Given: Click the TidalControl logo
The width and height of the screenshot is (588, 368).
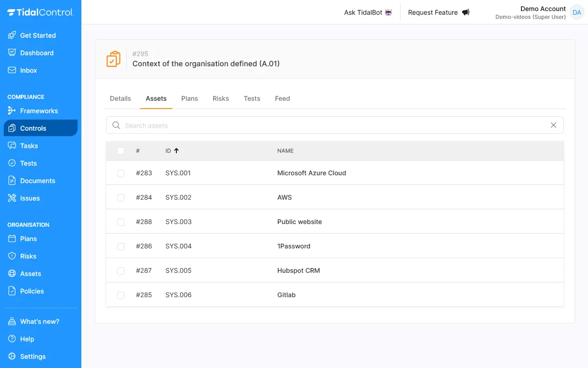Looking at the screenshot, I should [x=40, y=12].
